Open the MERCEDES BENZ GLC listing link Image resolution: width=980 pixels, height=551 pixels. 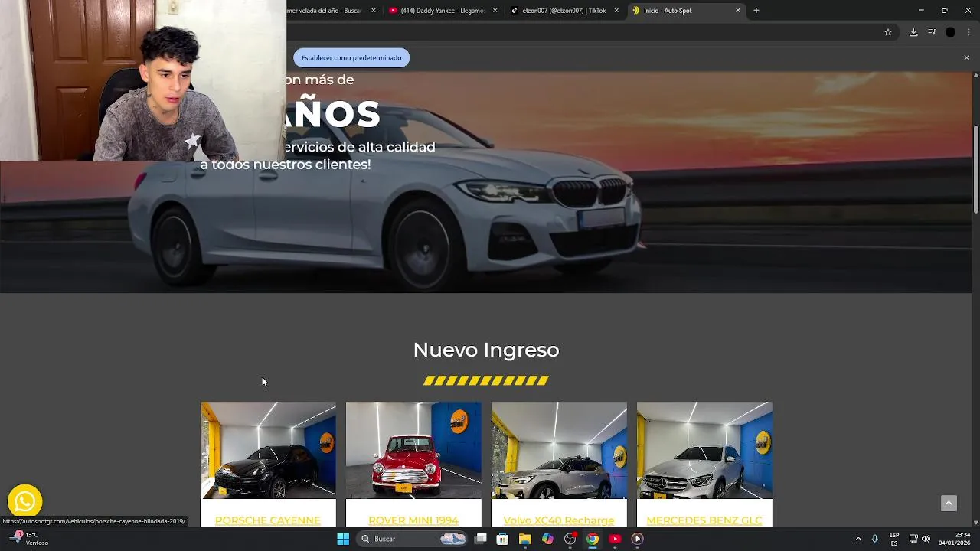tap(704, 520)
